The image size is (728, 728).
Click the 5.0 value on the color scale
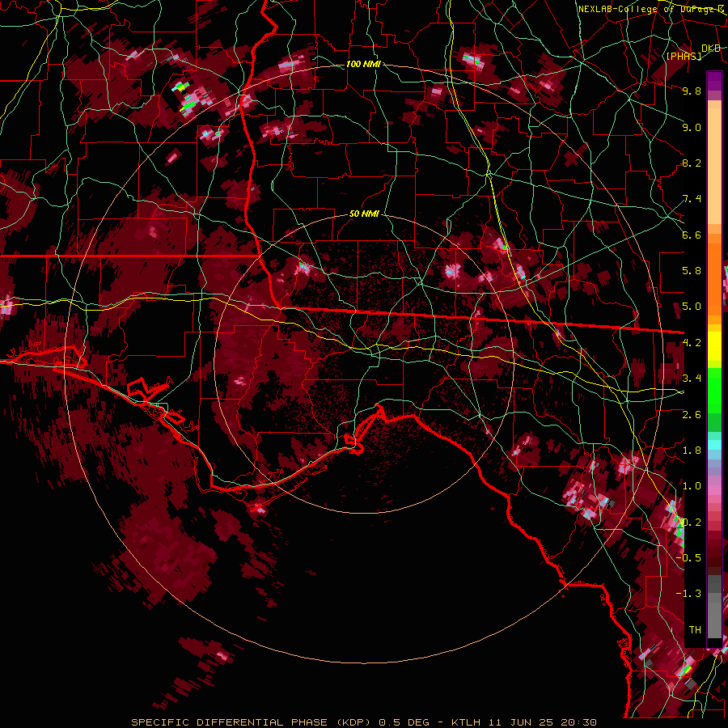point(692,307)
